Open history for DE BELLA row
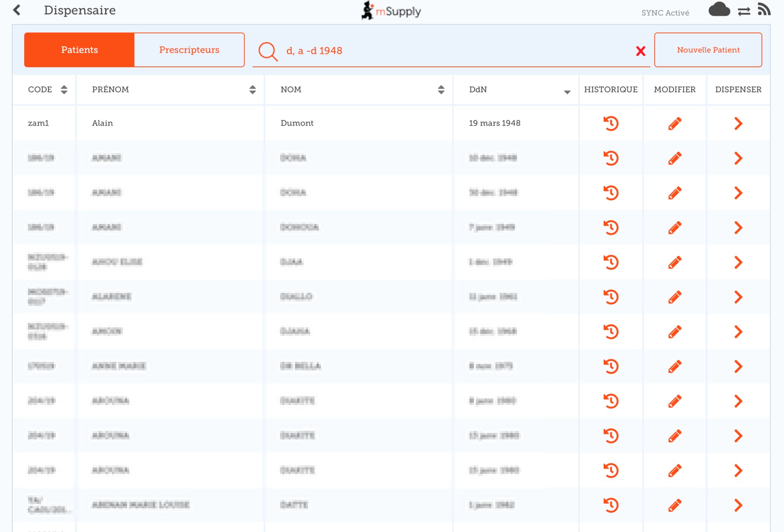 pos(610,367)
